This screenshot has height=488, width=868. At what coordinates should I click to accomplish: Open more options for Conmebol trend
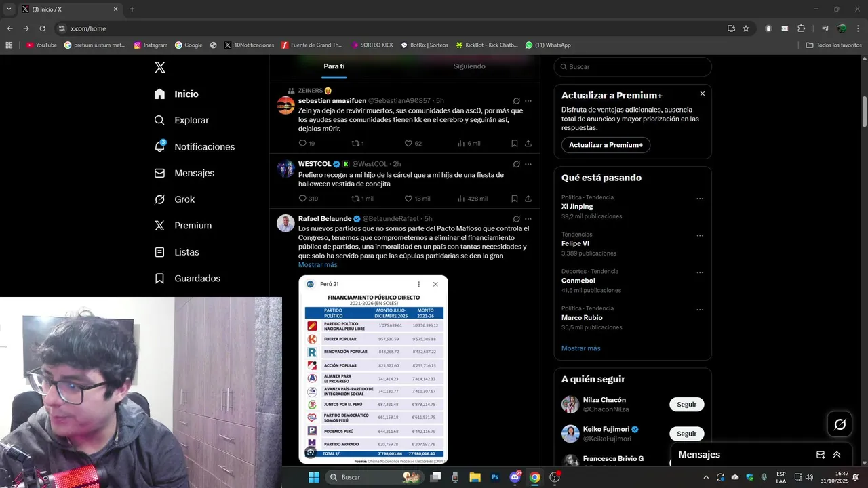pyautogui.click(x=700, y=273)
